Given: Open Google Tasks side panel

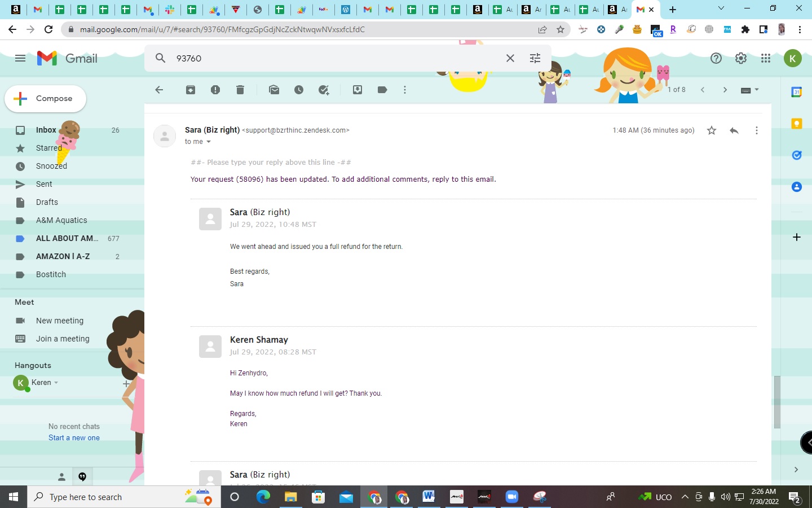Looking at the screenshot, I should [x=797, y=155].
